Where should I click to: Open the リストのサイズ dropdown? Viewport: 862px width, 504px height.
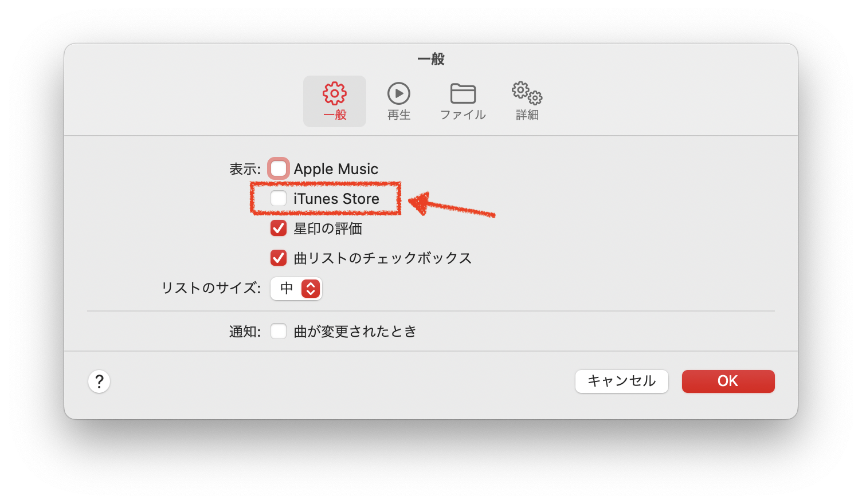tap(296, 288)
